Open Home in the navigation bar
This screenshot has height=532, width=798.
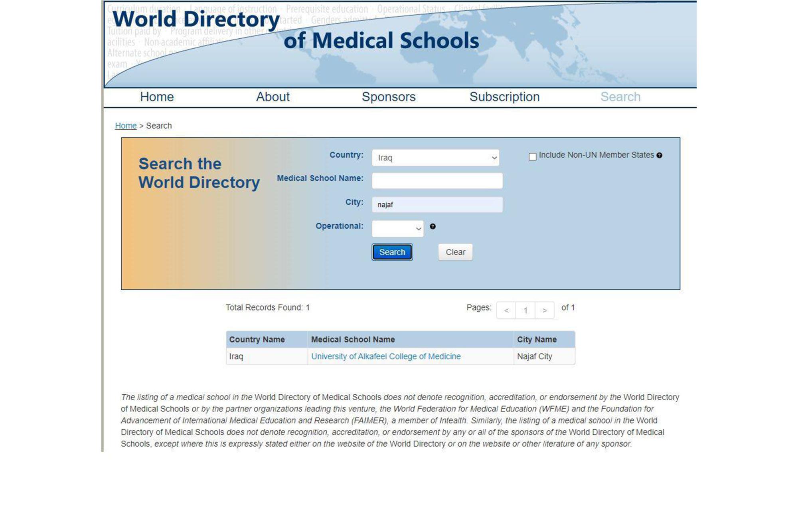click(157, 97)
